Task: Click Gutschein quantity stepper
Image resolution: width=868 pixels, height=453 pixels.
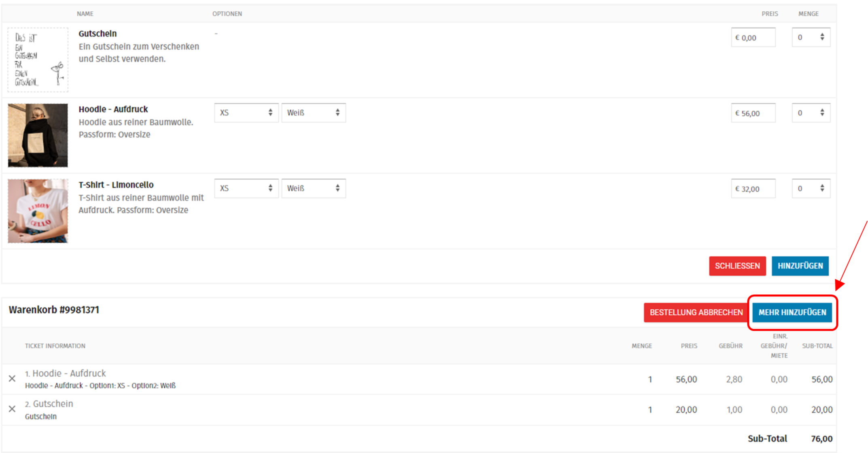Action: coord(811,37)
